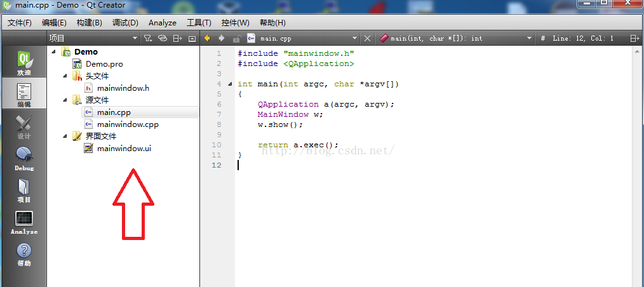
Task: Click MainWindow type on line 7
Action: (x=283, y=114)
